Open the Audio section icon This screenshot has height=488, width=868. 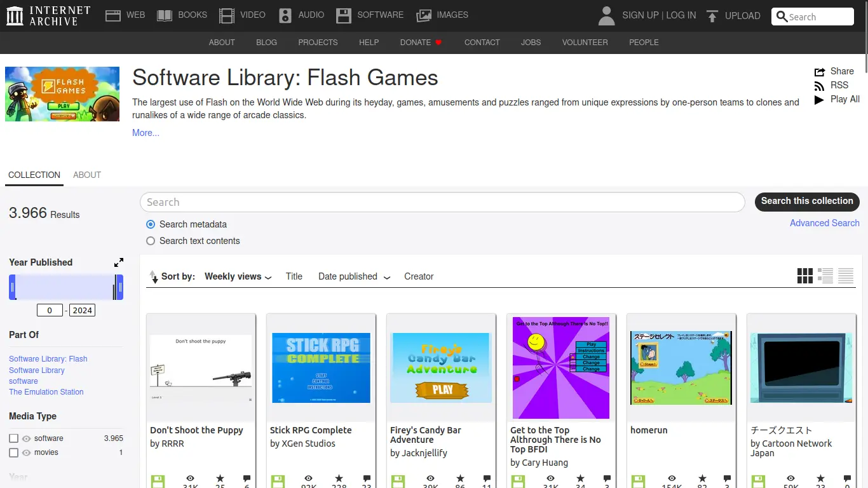pos(285,15)
